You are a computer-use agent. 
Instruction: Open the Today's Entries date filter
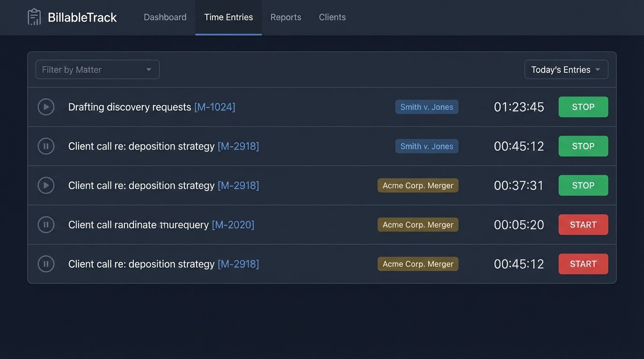click(566, 69)
